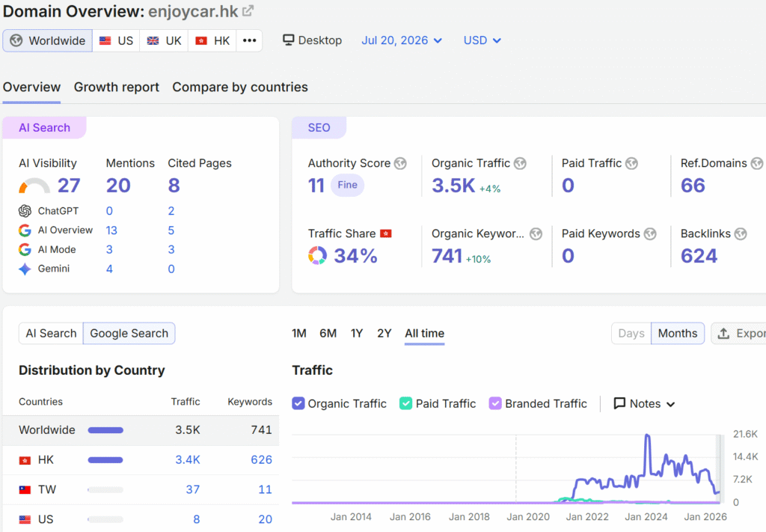Viewport: 766px width, 532px height.
Task: Click globe icon next to Paid Traffic
Action: (x=631, y=163)
